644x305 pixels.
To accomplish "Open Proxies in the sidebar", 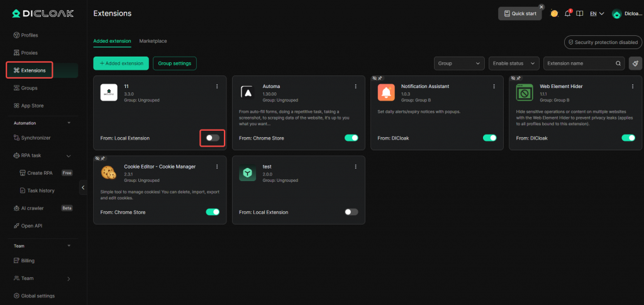I will pos(30,53).
